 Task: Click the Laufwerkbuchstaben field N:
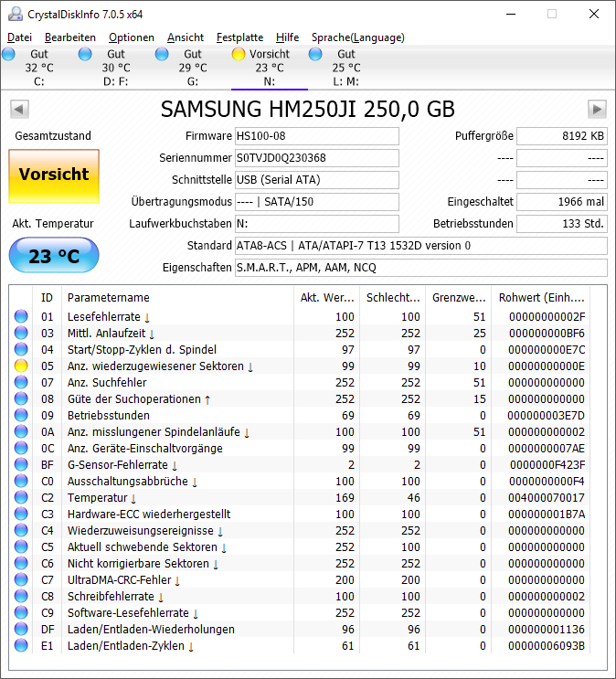point(316,224)
